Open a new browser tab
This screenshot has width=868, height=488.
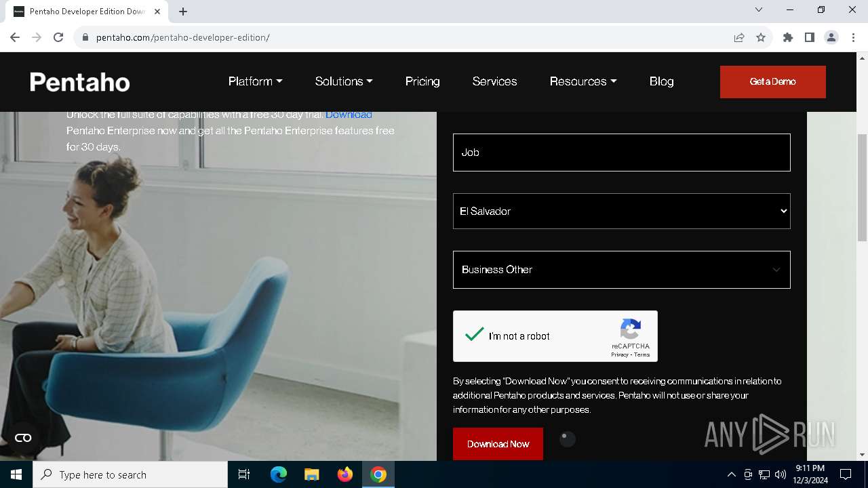click(x=183, y=12)
